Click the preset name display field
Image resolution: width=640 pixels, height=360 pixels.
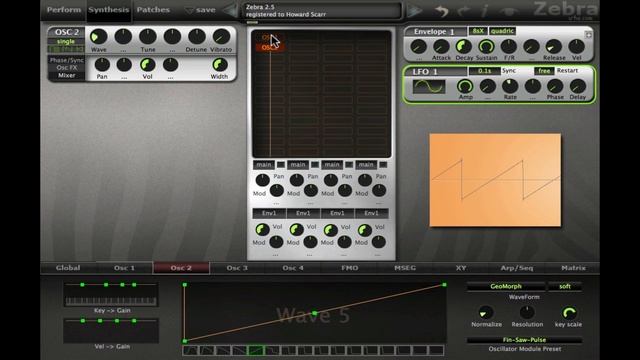pyautogui.click(x=322, y=11)
